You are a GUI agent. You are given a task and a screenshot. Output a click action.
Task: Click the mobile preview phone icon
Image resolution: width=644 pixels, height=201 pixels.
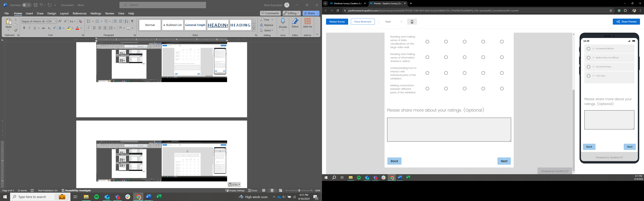(x=412, y=22)
